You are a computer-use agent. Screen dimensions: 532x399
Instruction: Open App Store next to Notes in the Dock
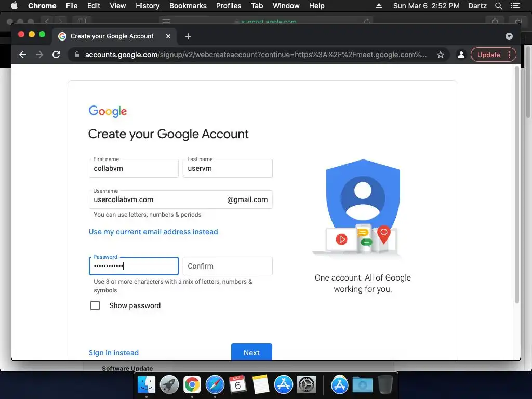tap(283, 385)
